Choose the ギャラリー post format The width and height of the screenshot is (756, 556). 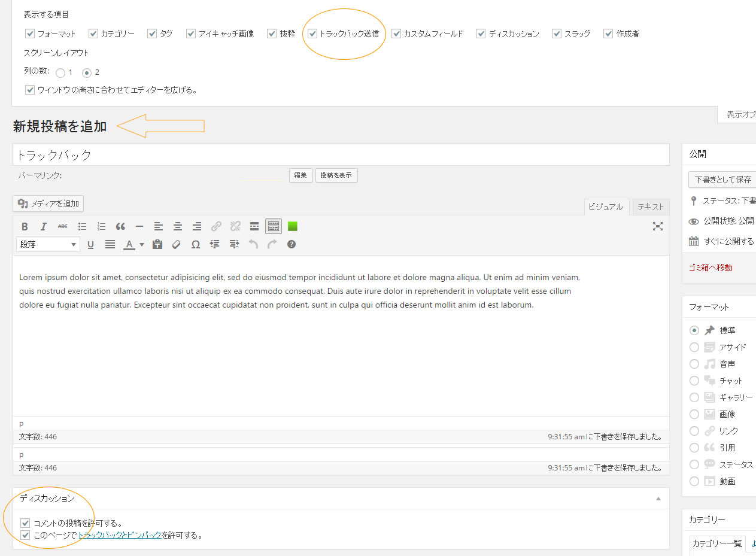coord(694,397)
